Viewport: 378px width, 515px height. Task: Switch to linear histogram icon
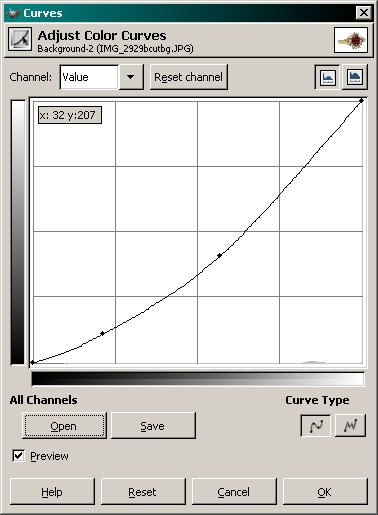327,77
